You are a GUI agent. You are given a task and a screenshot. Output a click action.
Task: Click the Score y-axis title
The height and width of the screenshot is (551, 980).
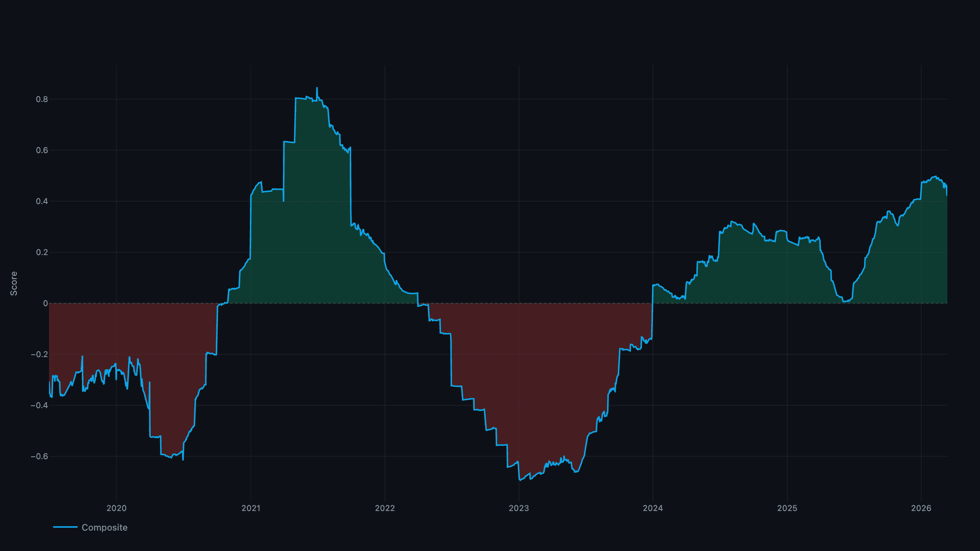(x=14, y=283)
